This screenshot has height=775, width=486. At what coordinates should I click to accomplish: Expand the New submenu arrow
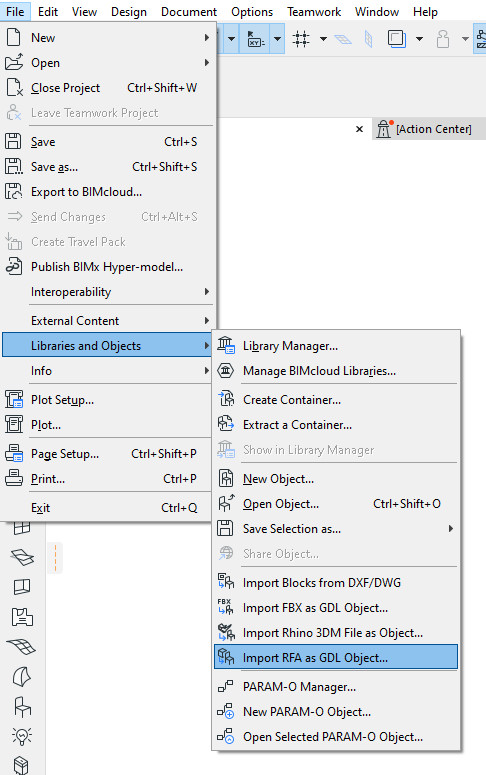(x=207, y=38)
